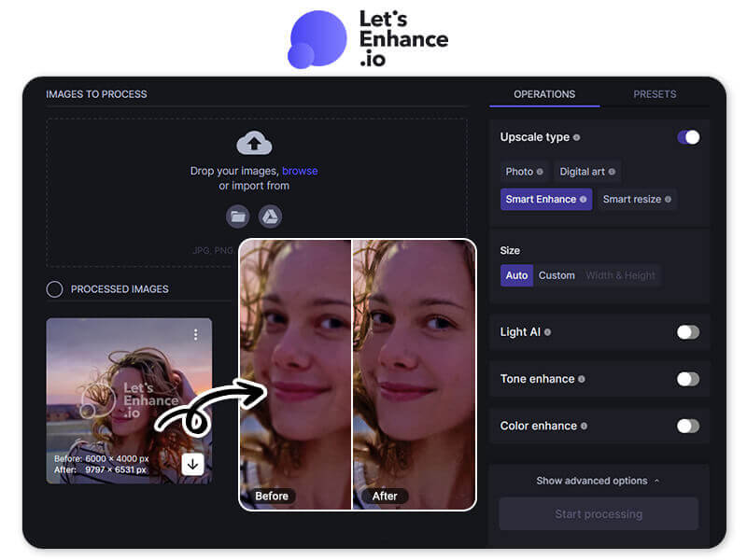Enable Tone enhance

coord(688,379)
